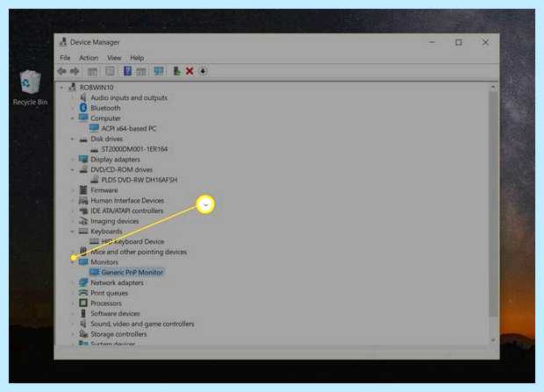Open the Action menu
544x392 pixels.
(x=89, y=58)
